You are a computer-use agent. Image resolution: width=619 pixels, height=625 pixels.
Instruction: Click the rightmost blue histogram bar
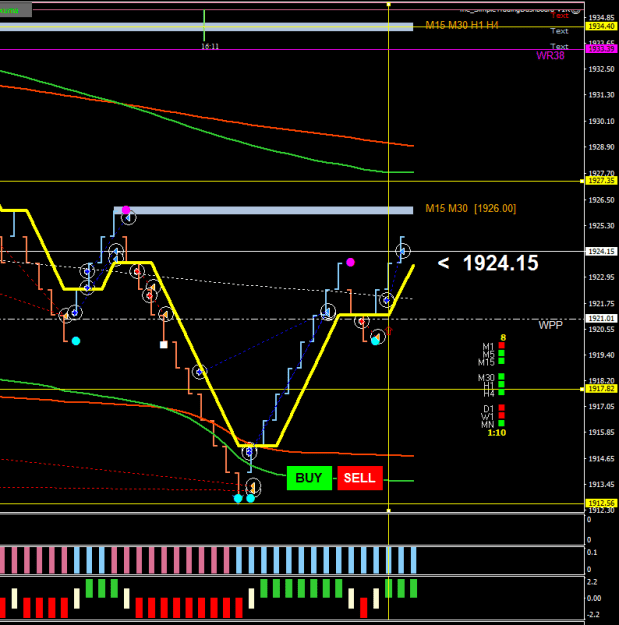click(x=413, y=560)
